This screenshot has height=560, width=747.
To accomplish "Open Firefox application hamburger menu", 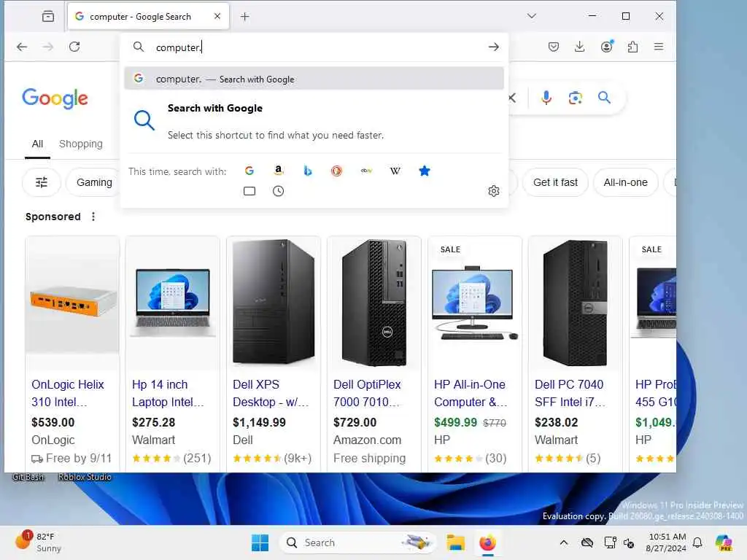I will point(659,47).
